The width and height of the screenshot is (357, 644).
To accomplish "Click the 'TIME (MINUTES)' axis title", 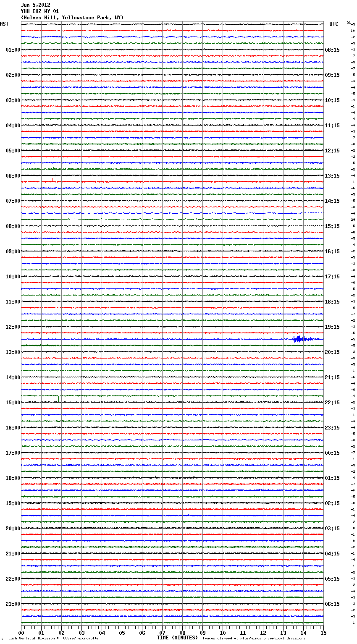I will pos(177,638).
